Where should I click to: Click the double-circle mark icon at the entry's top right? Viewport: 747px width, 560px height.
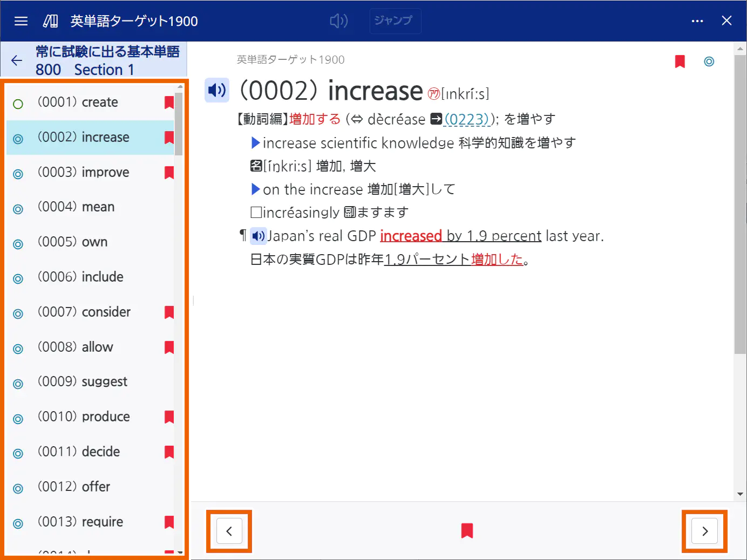pyautogui.click(x=709, y=62)
